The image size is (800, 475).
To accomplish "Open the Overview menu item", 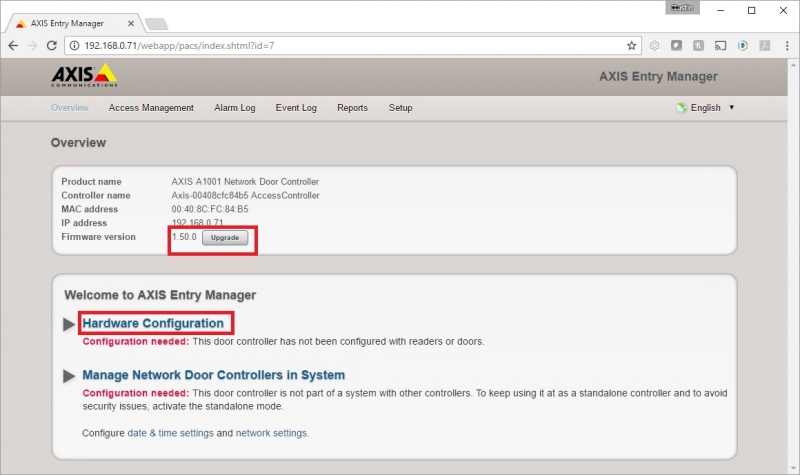I will click(x=70, y=108).
